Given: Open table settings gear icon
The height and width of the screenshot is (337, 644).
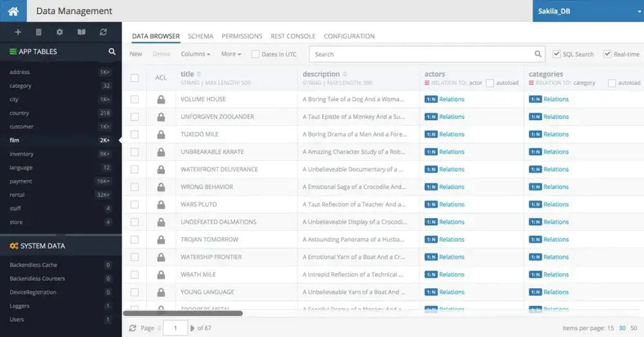Looking at the screenshot, I should pyautogui.click(x=59, y=32).
